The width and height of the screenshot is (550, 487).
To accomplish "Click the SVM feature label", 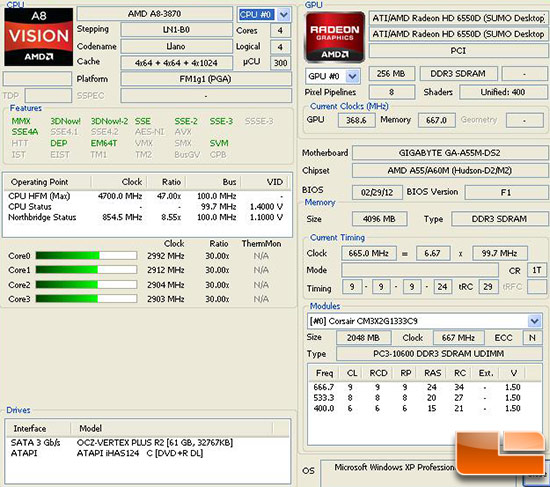I will point(219,143).
